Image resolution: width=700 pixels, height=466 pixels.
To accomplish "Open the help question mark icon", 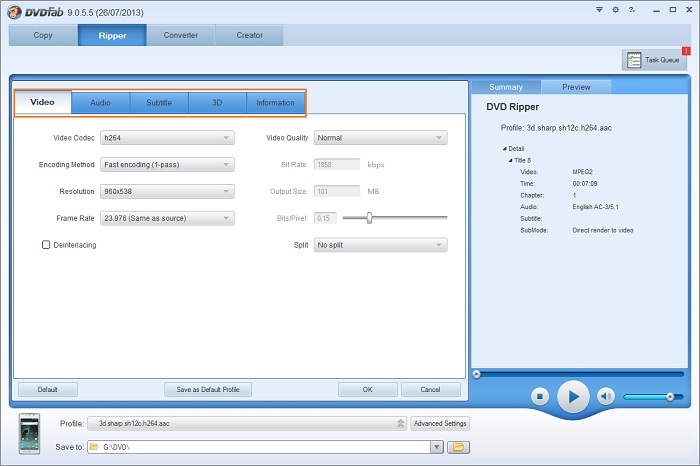I will click(632, 9).
